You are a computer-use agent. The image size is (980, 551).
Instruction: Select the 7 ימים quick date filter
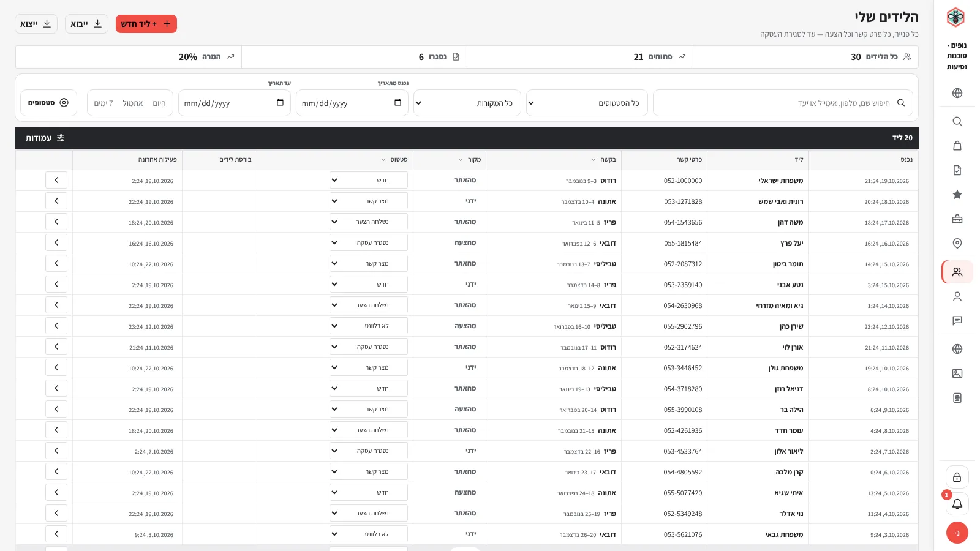pyautogui.click(x=104, y=103)
